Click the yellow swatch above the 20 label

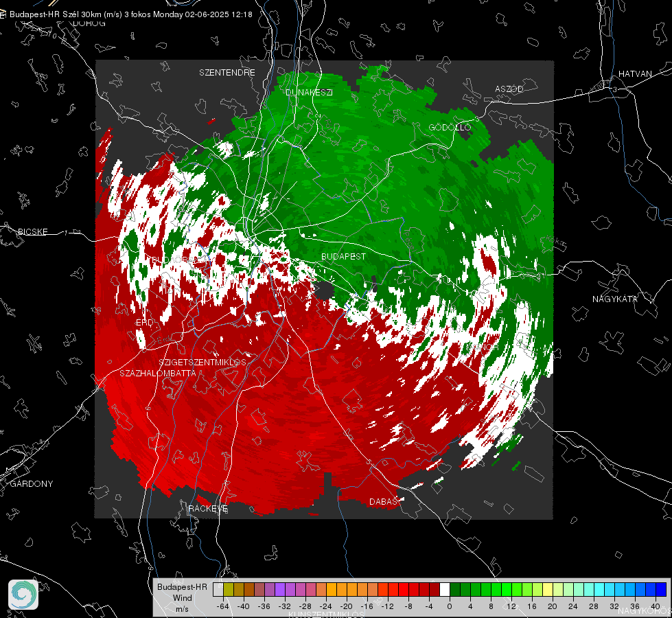[x=548, y=590]
